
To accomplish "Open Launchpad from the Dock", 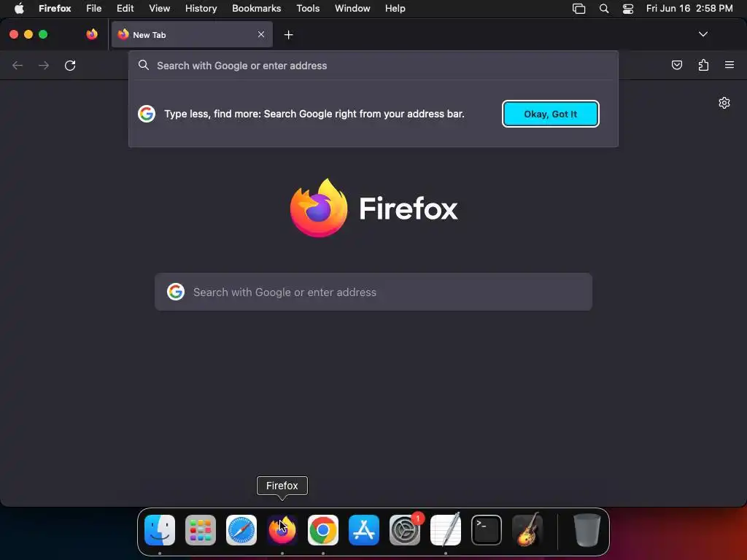I will click(x=201, y=530).
